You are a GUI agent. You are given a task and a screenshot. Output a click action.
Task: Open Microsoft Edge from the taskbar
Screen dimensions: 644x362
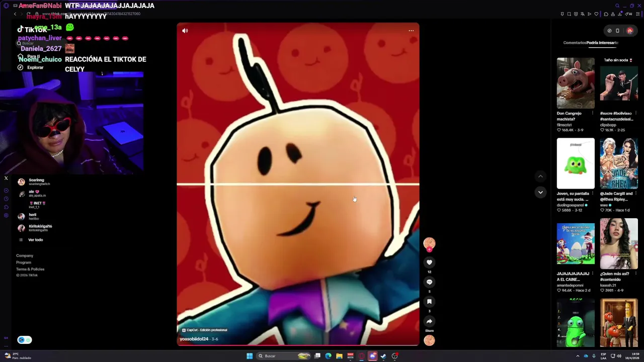click(328, 356)
